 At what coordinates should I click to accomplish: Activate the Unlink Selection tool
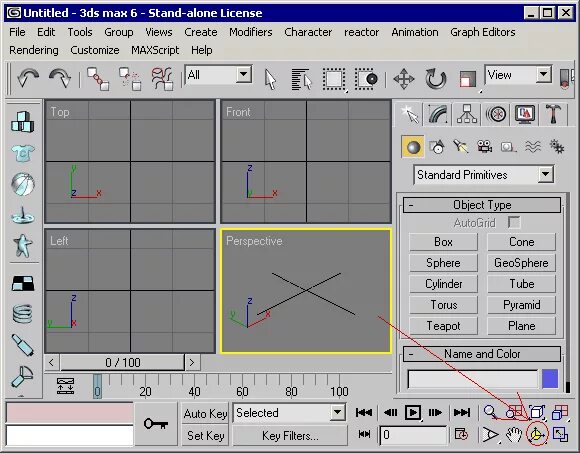[130, 78]
